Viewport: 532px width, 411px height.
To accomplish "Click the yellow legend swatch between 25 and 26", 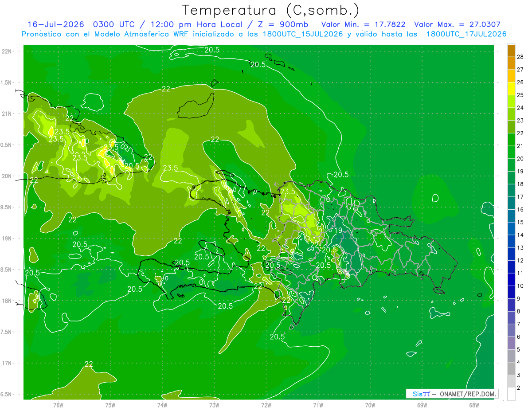I will click(511, 89).
